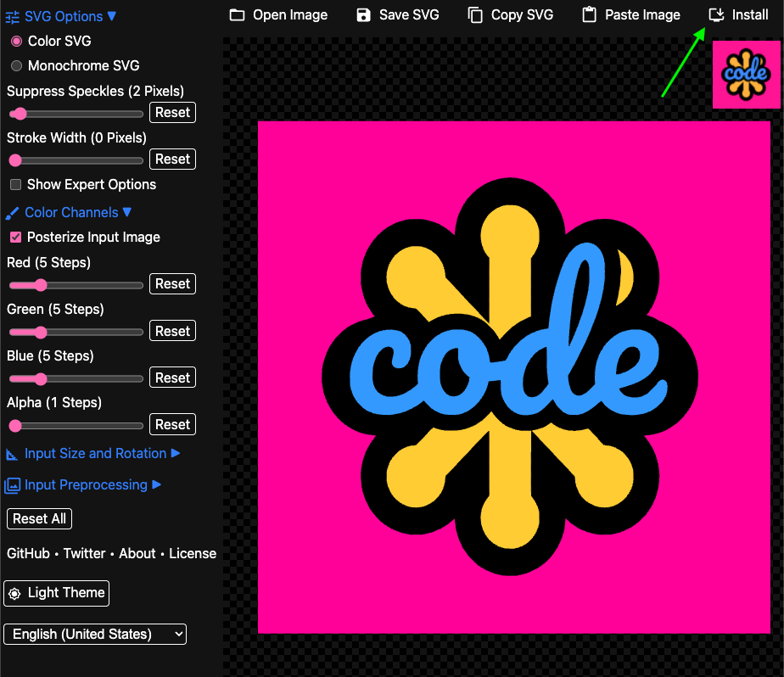Screen dimensions: 784x677
Task: Open the language selection dropdown
Action: pyautogui.click(x=94, y=634)
